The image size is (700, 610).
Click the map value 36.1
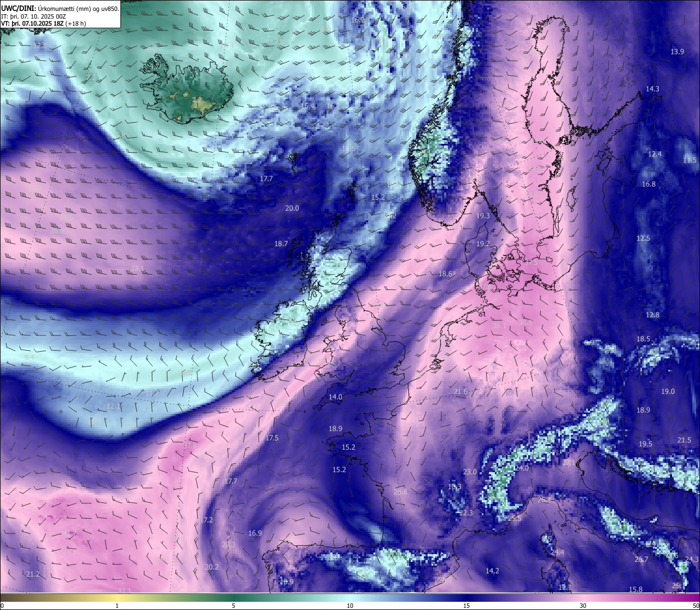499,326
